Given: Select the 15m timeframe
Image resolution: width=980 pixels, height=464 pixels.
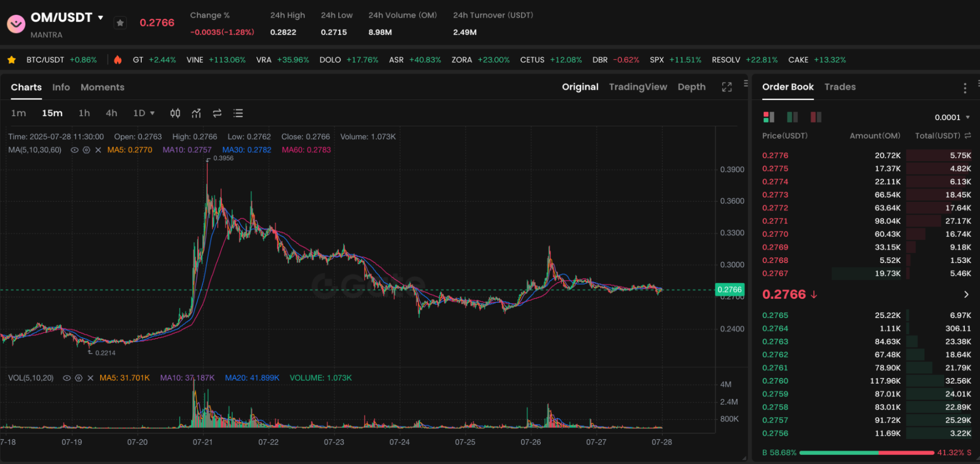Looking at the screenshot, I should 52,113.
